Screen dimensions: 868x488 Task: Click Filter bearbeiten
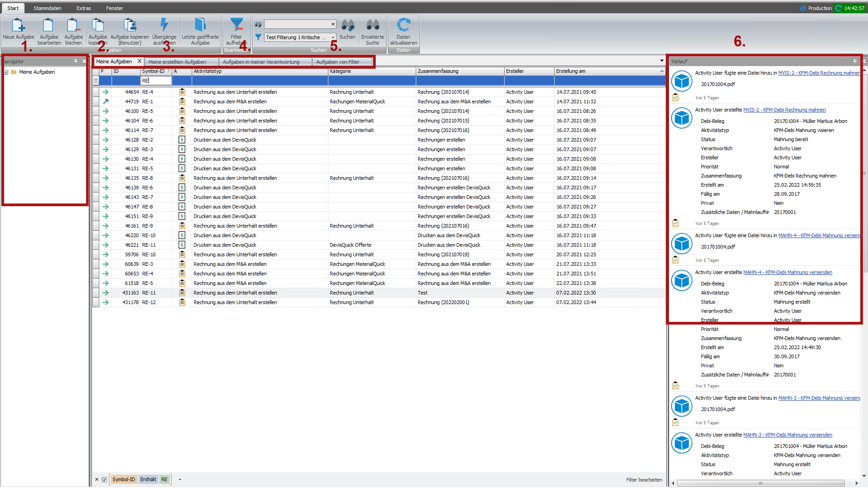(644, 480)
